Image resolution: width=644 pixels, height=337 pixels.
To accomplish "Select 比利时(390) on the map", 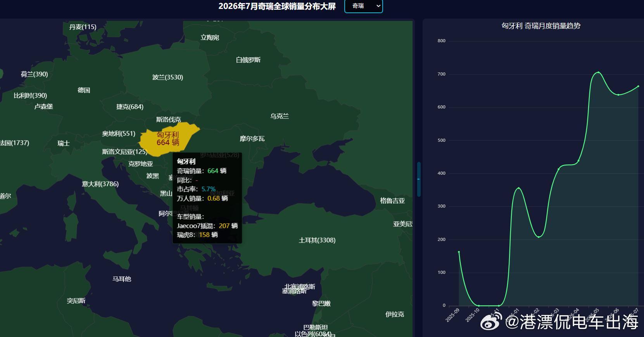I will pyautogui.click(x=30, y=95).
